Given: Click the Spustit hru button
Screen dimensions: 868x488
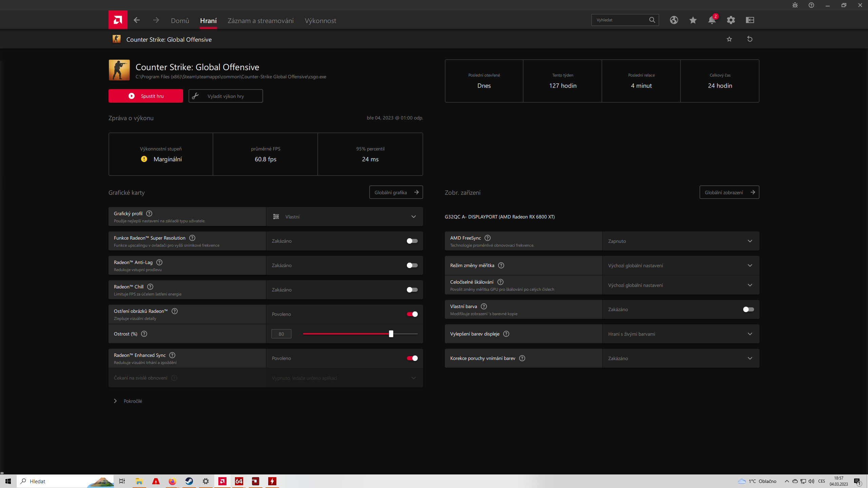Looking at the screenshot, I should (146, 96).
